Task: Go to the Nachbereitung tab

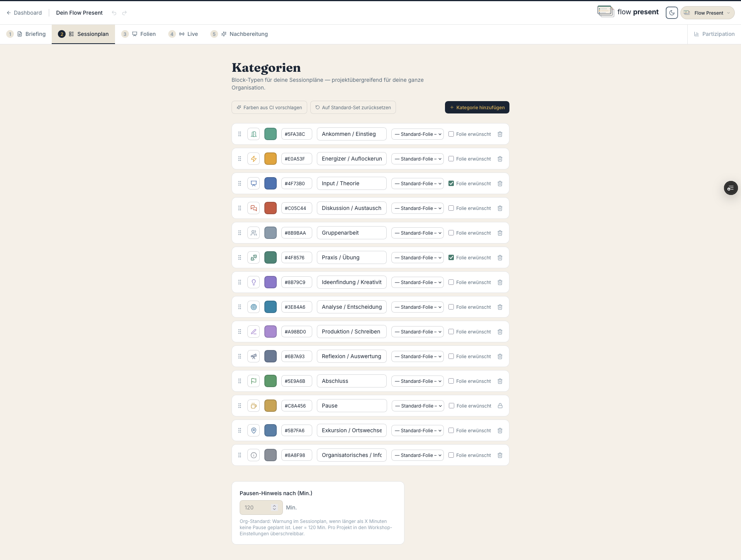Action: pyautogui.click(x=239, y=34)
